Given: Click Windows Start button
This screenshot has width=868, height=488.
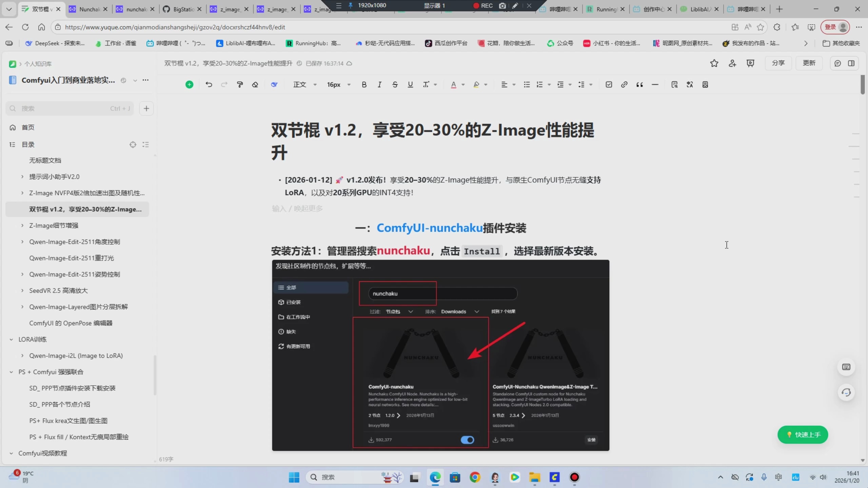Looking at the screenshot, I should (x=294, y=477).
